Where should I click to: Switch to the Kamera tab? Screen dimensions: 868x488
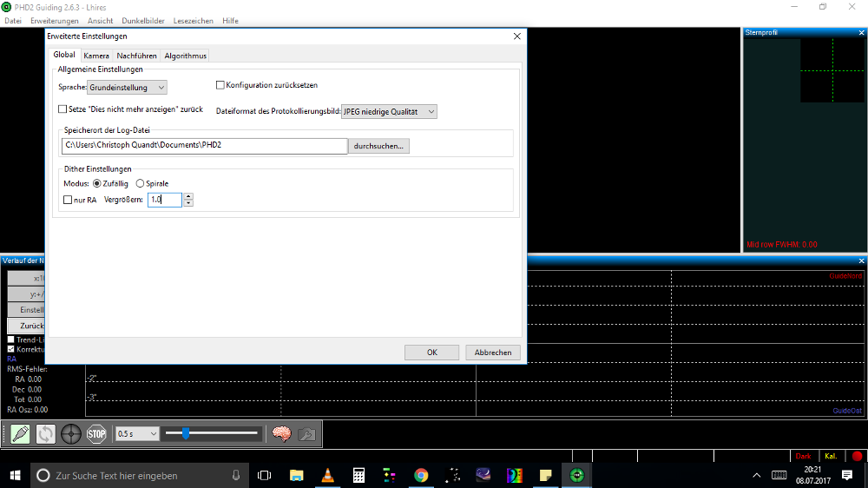pos(96,56)
